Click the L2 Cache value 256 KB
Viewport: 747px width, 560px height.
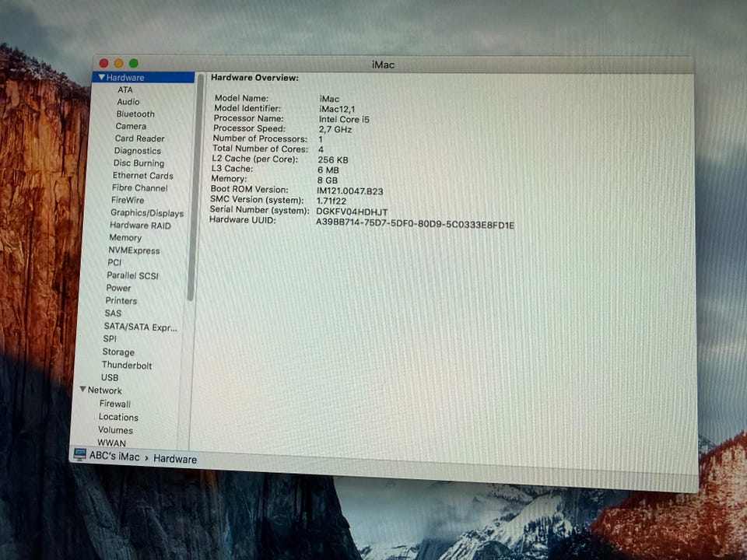(x=333, y=160)
